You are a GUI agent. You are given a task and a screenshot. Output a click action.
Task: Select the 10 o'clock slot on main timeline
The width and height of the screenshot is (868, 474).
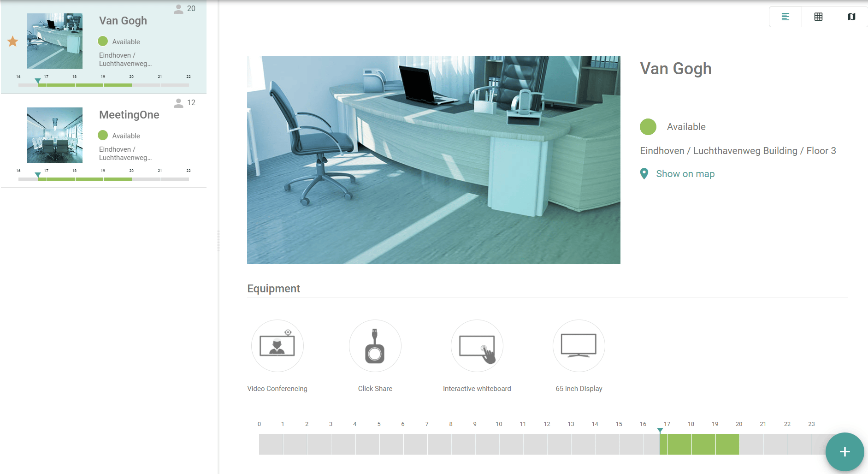tap(511, 444)
